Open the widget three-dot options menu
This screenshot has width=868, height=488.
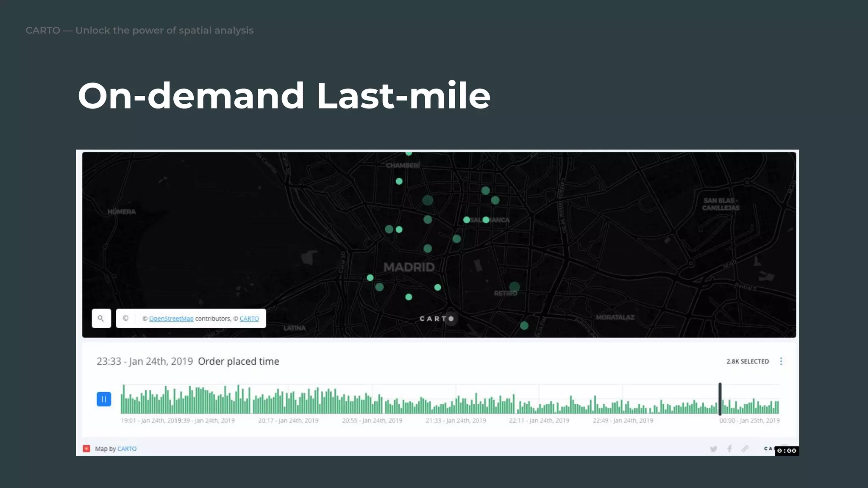pyautogui.click(x=781, y=361)
